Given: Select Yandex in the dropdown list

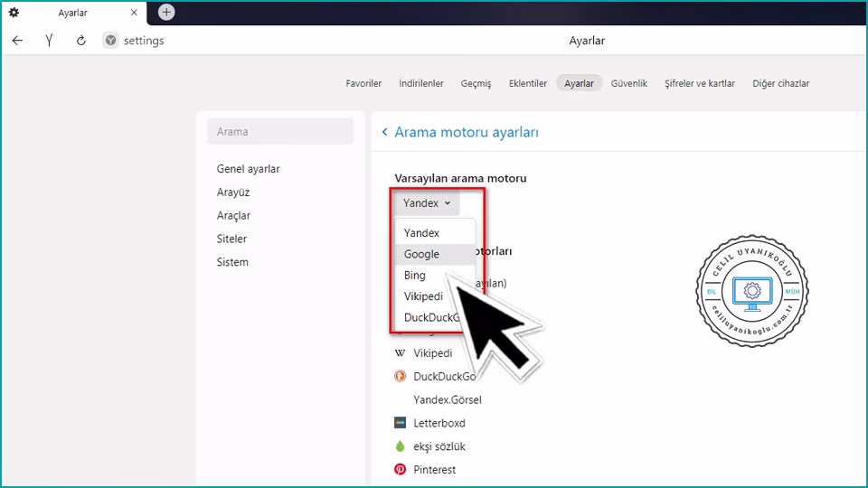Looking at the screenshot, I should (435, 233).
